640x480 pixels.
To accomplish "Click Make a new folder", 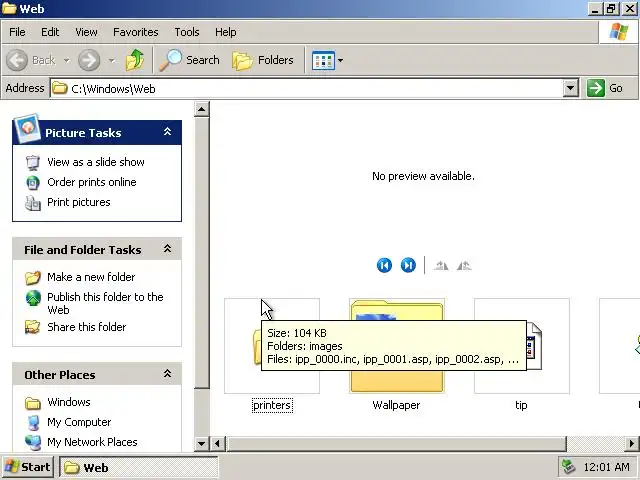I will [91, 277].
